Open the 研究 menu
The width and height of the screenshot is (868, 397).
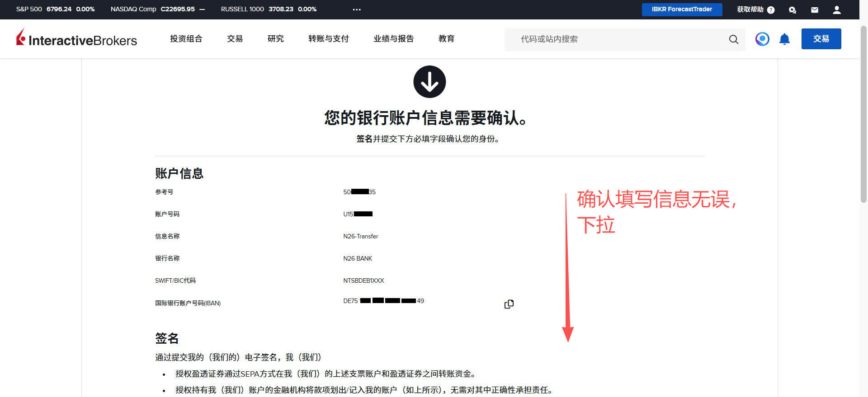point(275,39)
